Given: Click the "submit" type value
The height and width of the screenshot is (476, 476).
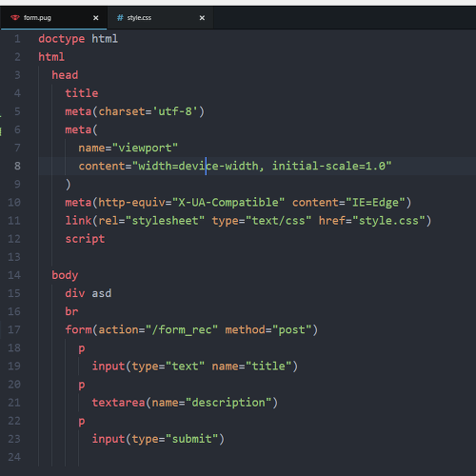Looking at the screenshot, I should pos(191,439).
